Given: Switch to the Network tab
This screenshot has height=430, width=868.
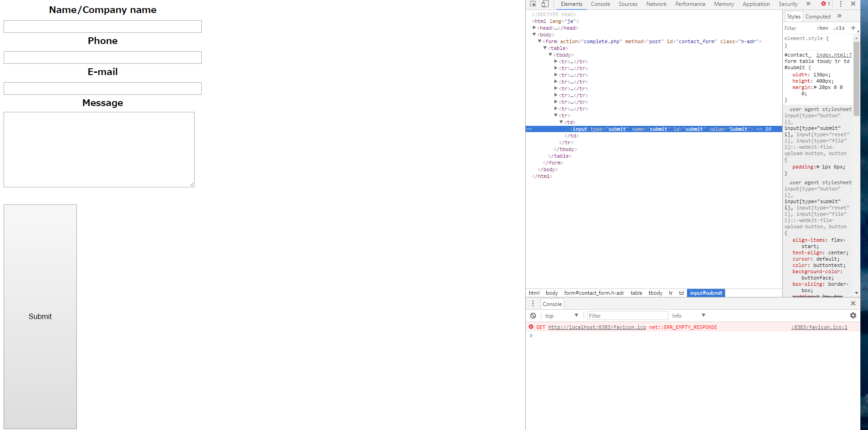Looking at the screenshot, I should (x=656, y=4).
